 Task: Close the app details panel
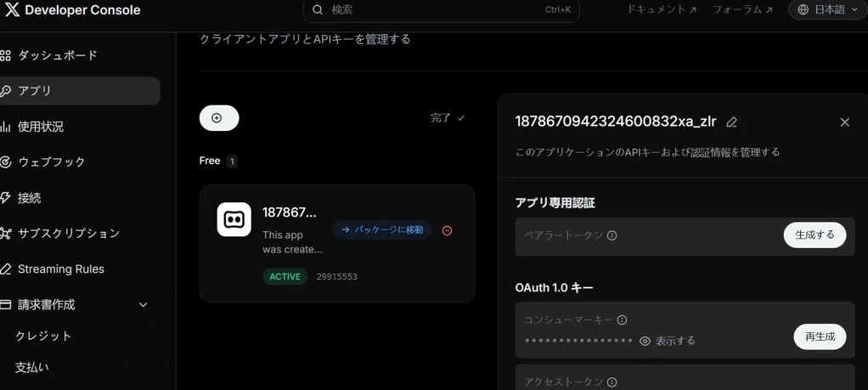coord(845,122)
